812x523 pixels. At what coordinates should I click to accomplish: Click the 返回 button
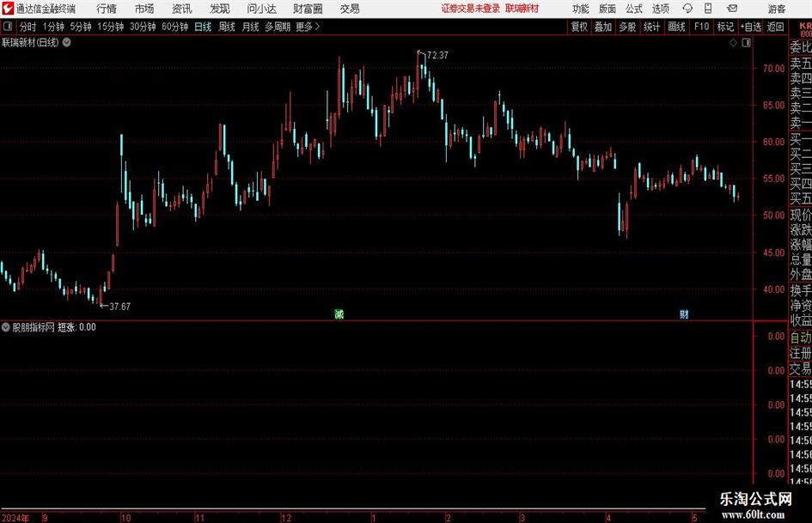tap(775, 27)
